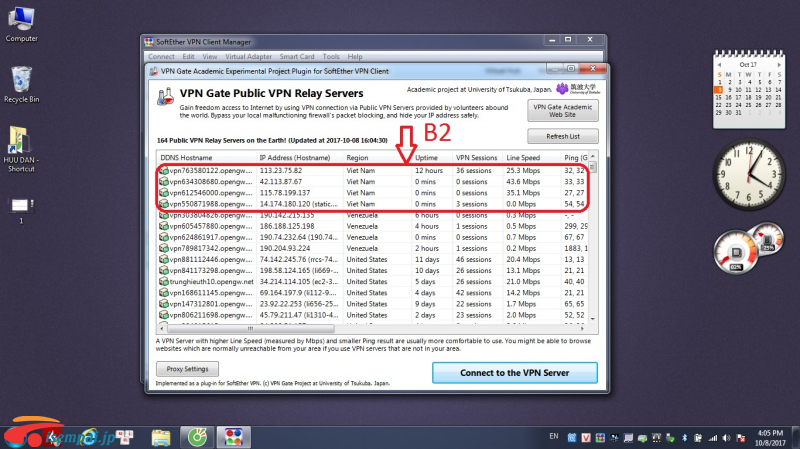Select the vpn806211698.opengw hostname entry
Viewport: 800px width, 449px height.
(211, 315)
